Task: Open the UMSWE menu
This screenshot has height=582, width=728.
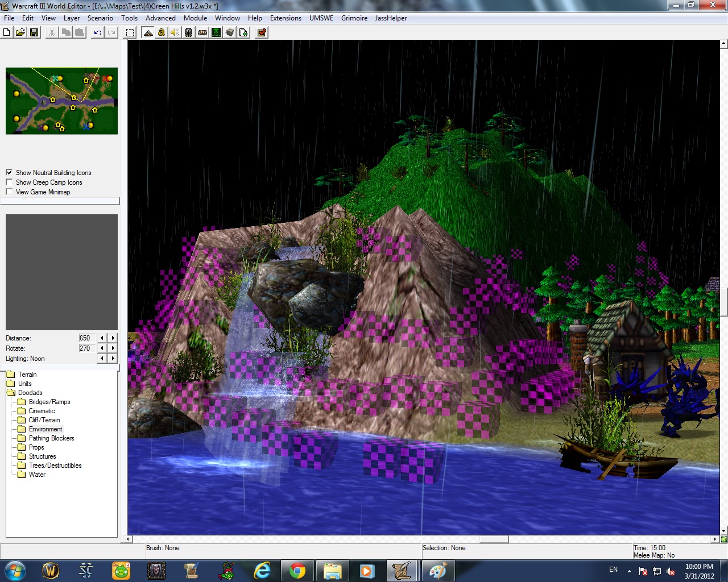Action: [x=321, y=18]
